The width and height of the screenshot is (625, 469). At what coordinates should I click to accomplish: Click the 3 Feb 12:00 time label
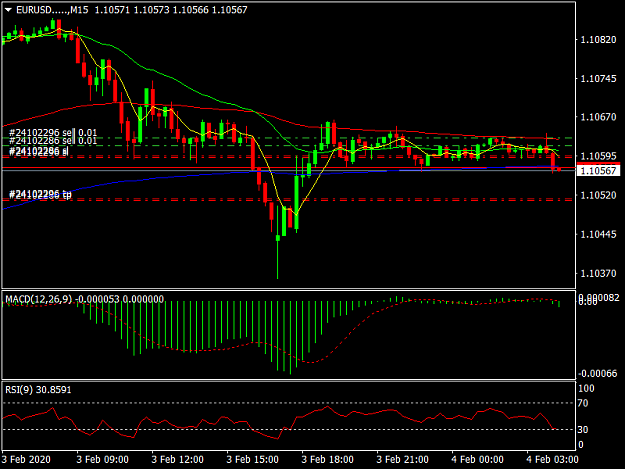pos(177,459)
